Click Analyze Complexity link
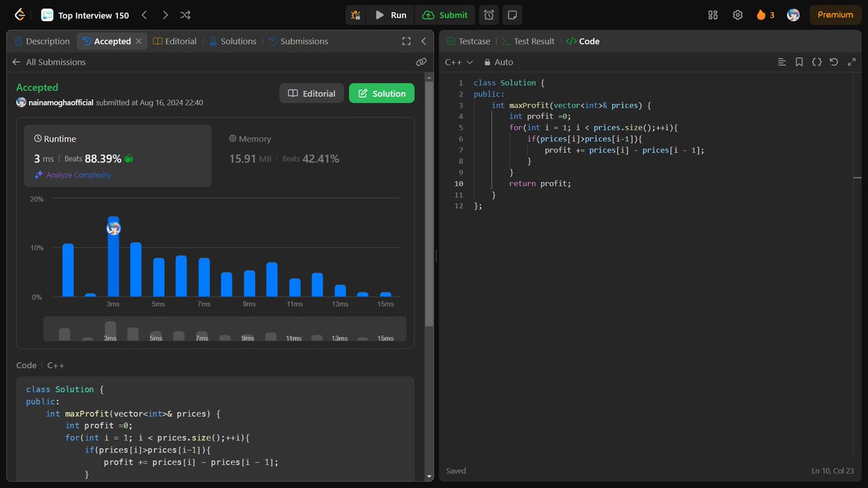This screenshot has height=488, width=868. pyautogui.click(x=72, y=175)
